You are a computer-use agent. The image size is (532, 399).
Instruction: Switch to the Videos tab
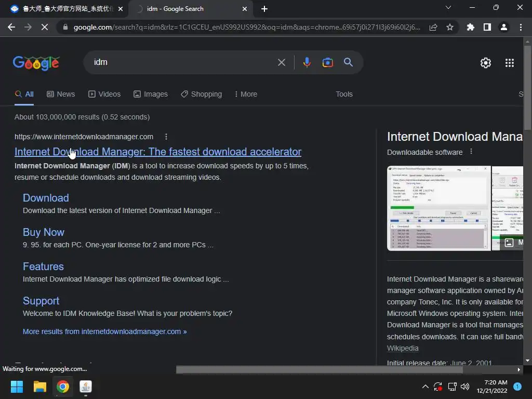coord(104,94)
